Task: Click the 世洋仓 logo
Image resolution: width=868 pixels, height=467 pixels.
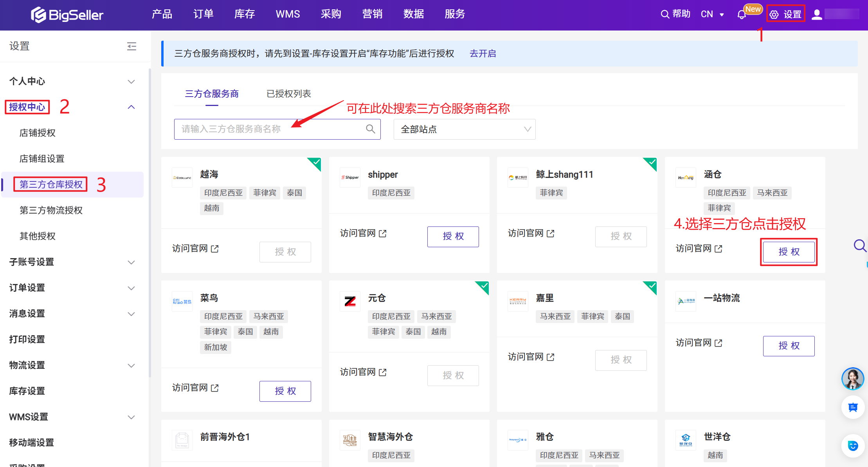Action: click(x=686, y=440)
